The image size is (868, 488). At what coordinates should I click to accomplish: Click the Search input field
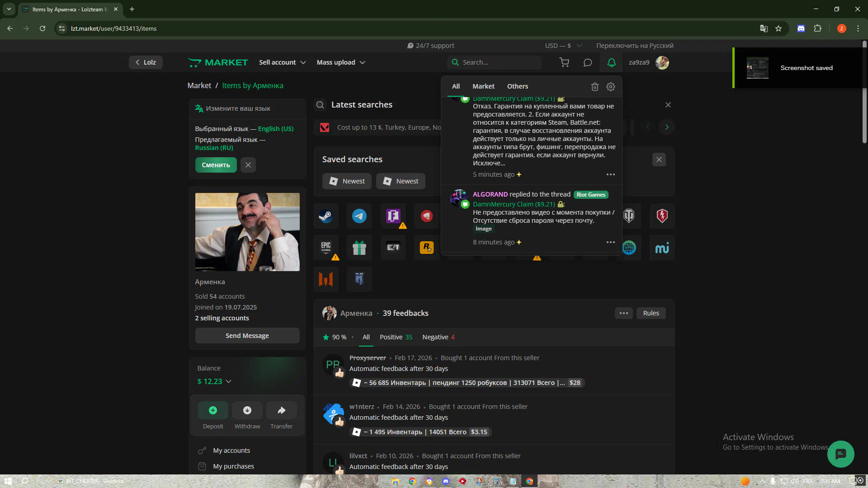coord(497,62)
